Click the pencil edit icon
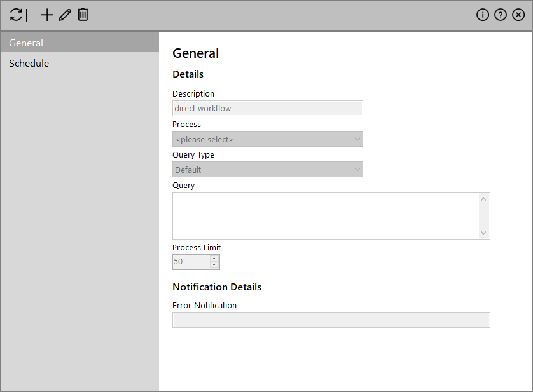This screenshot has height=392, width=533. tap(65, 15)
